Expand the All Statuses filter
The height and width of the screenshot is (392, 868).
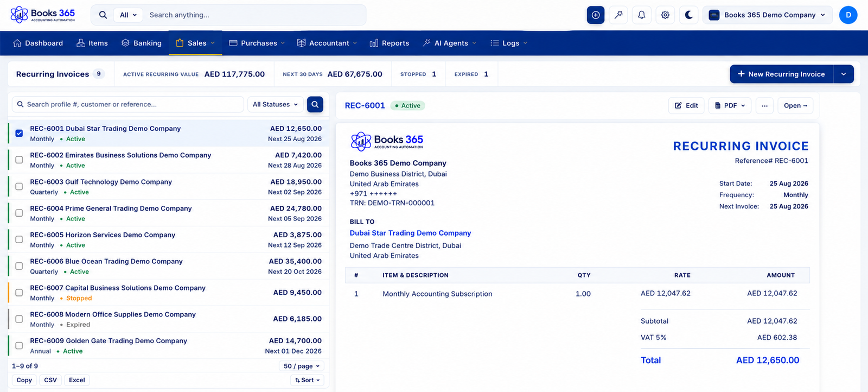point(275,104)
